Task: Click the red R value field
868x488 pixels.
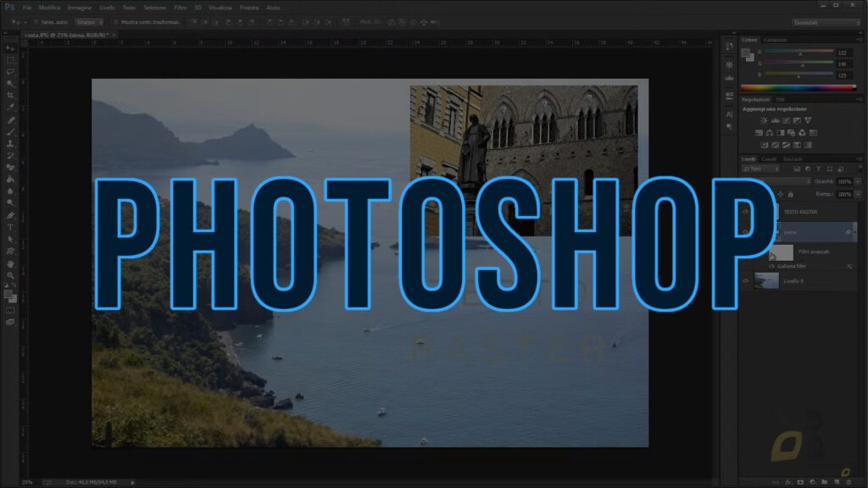Action: pyautogui.click(x=843, y=53)
